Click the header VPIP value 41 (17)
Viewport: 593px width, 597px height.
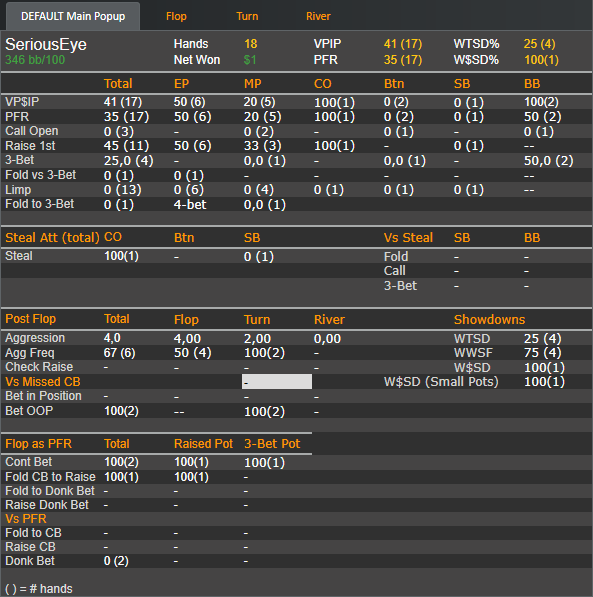[403, 44]
